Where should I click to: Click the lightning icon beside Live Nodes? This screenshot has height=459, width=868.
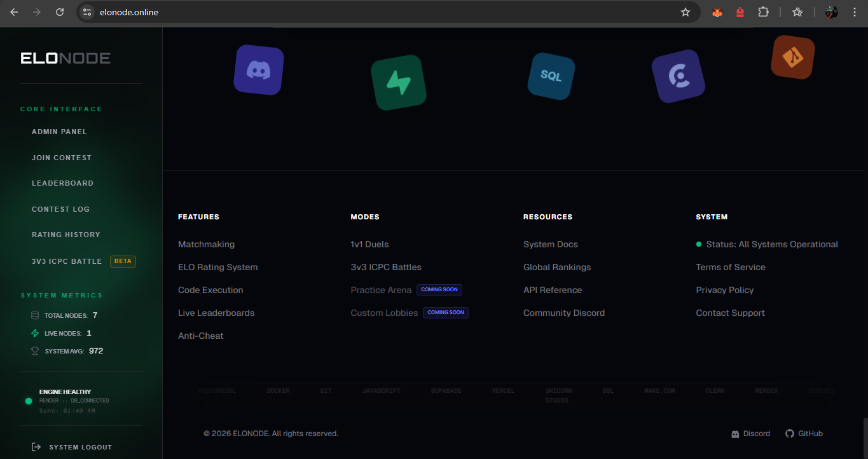pos(35,333)
